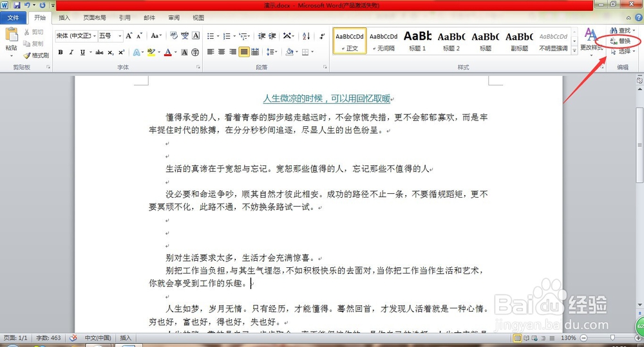Click the Save icon in quick access toolbar
The image size is (644, 347).
tap(17, 5)
